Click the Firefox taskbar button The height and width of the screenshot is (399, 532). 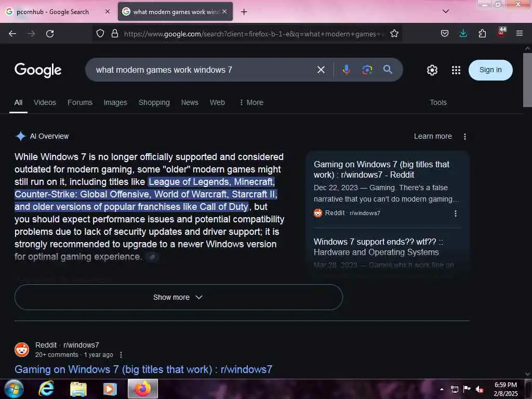(143, 389)
